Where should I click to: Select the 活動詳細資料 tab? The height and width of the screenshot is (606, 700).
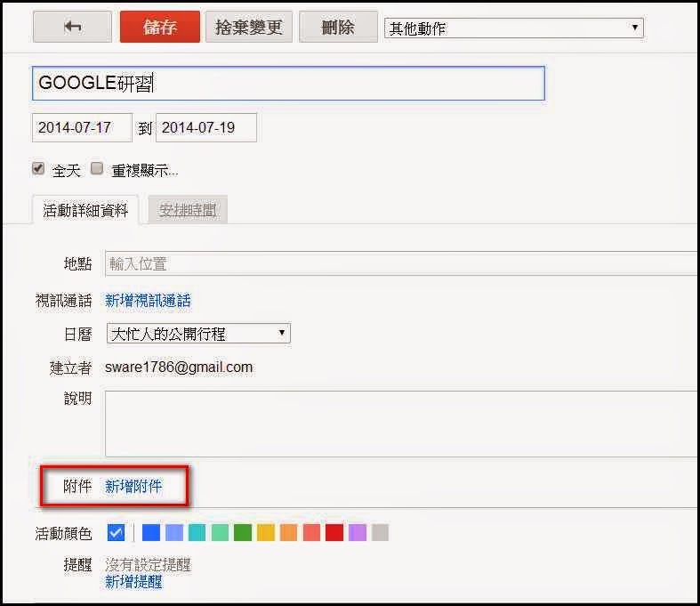pyautogui.click(x=85, y=210)
